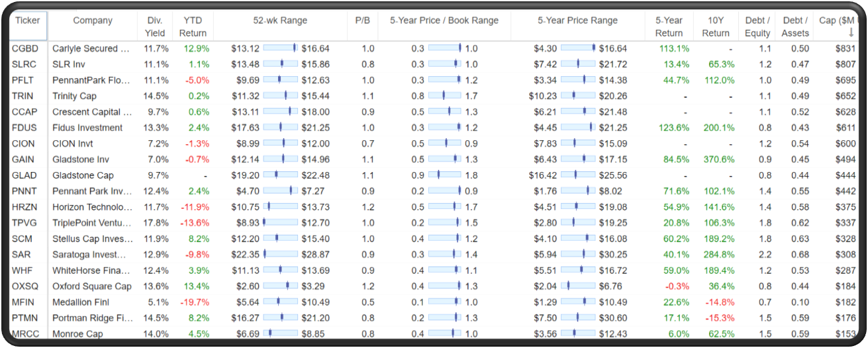The image size is (868, 348).
Task: Click the 17.8% dividend yield for TPVG
Action: (156, 223)
